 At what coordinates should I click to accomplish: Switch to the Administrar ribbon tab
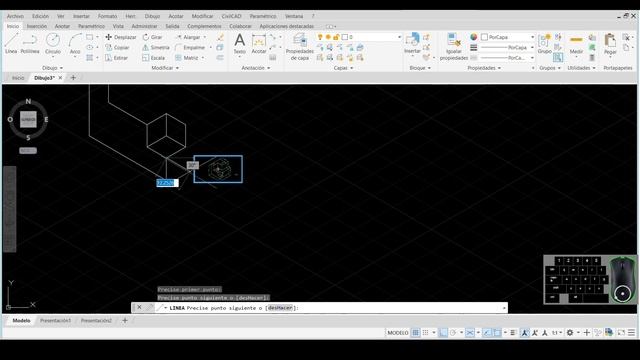click(144, 26)
